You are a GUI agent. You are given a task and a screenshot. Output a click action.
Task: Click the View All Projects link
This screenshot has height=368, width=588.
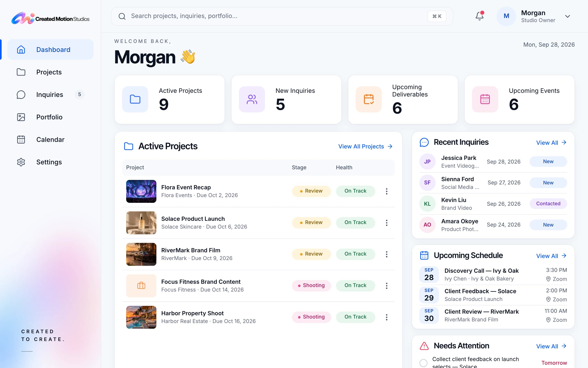(365, 146)
